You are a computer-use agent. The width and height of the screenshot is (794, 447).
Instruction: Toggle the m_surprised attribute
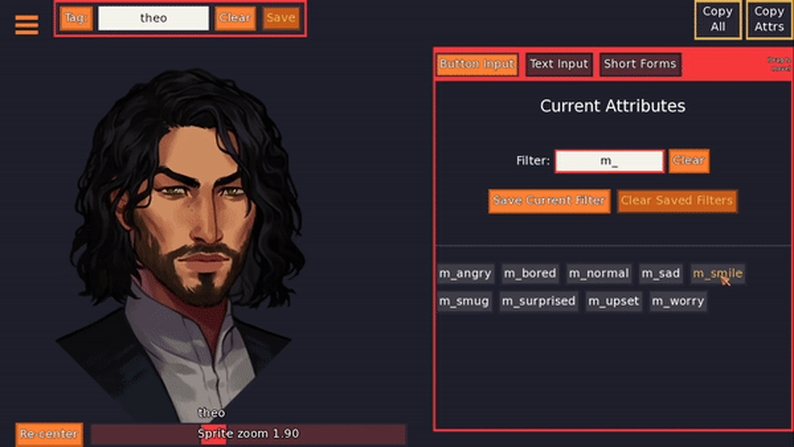pos(538,301)
